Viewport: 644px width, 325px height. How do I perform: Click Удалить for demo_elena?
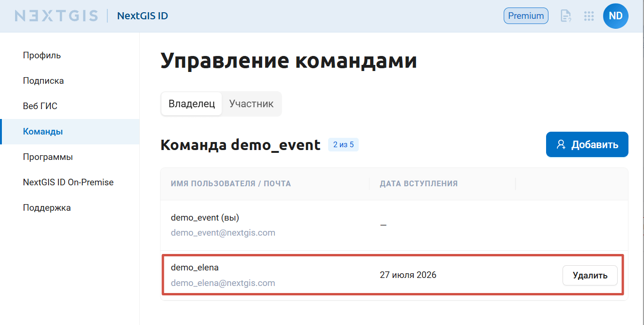click(590, 276)
